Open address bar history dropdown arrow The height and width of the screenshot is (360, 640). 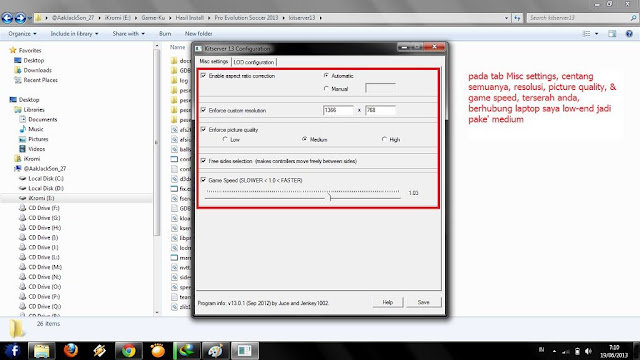506,18
